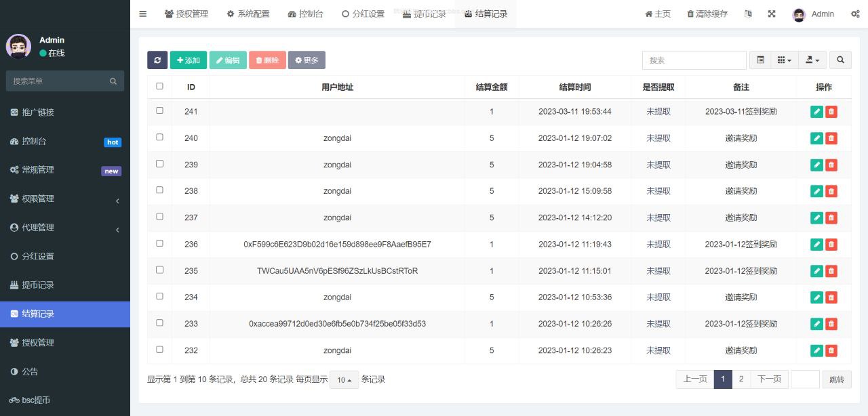Open the columns grid dropdown
The width and height of the screenshot is (868, 416).
pyautogui.click(x=784, y=60)
